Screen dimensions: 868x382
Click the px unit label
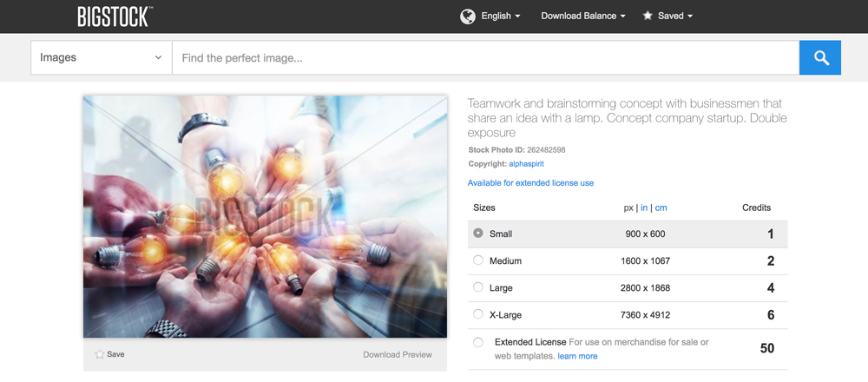pos(628,208)
